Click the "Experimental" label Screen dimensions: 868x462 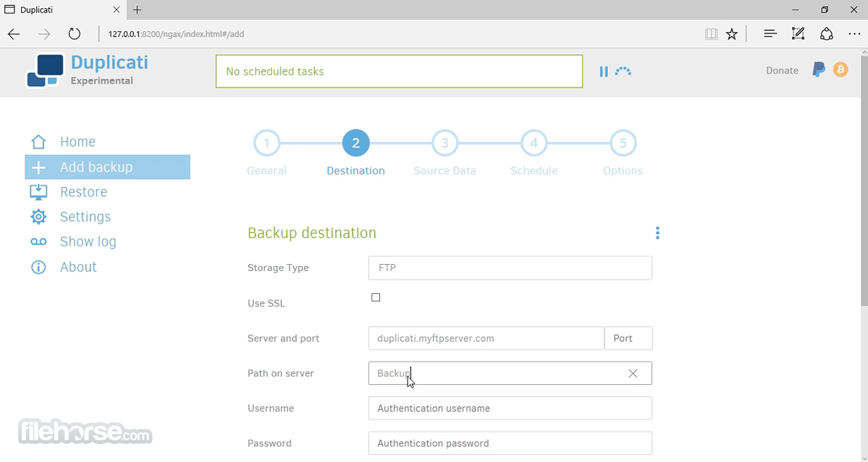click(x=101, y=81)
